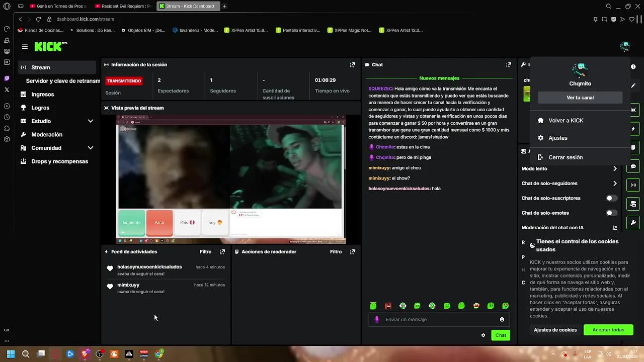Click Aceptar todas cookies button
This screenshot has width=644, height=362.
[608, 330]
